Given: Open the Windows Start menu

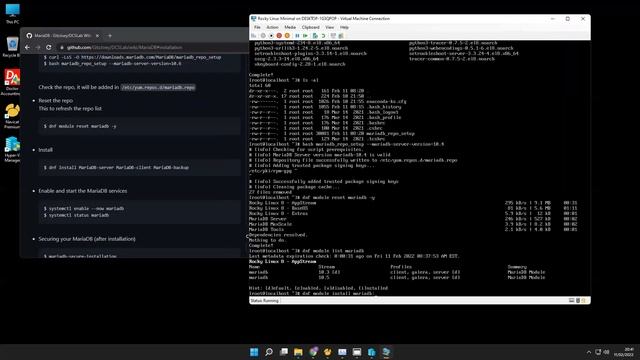Looking at the screenshot, I should (x=254, y=352).
